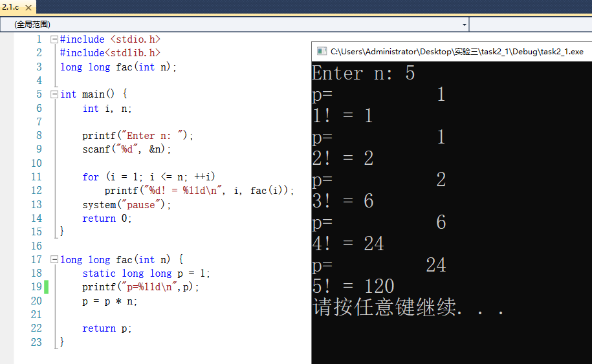The image size is (592, 364).
Task: Click '2! = 2' in console output
Action: (342, 158)
